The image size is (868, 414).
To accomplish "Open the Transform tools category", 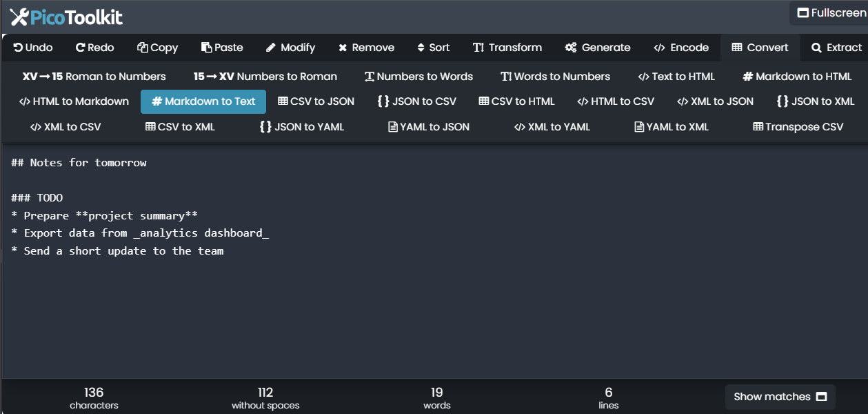I will (507, 48).
